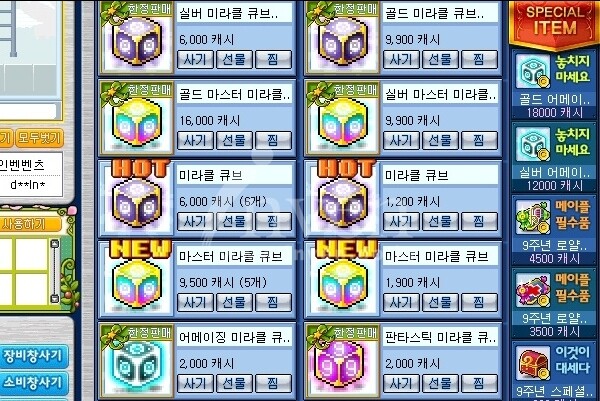Open the 실버 어메이징 12000 캐시 special item
Image resolution: width=600 pixels, height=401 pixels.
coord(554,158)
